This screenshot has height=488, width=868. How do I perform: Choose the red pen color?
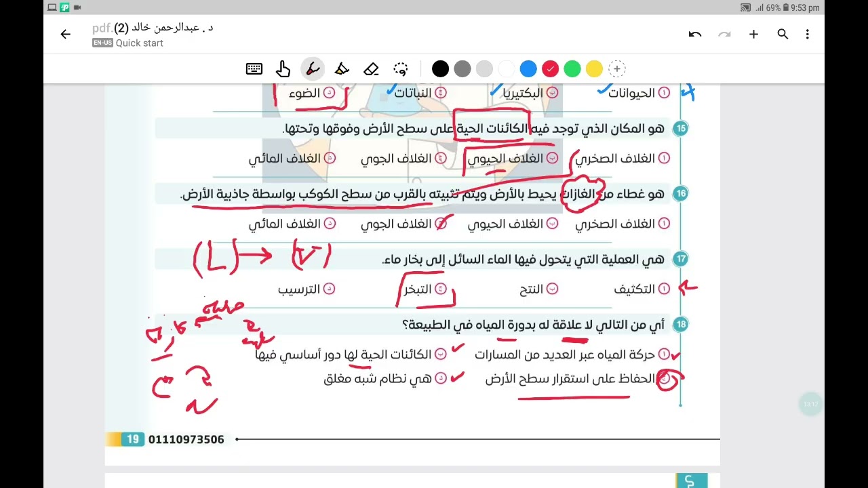550,68
